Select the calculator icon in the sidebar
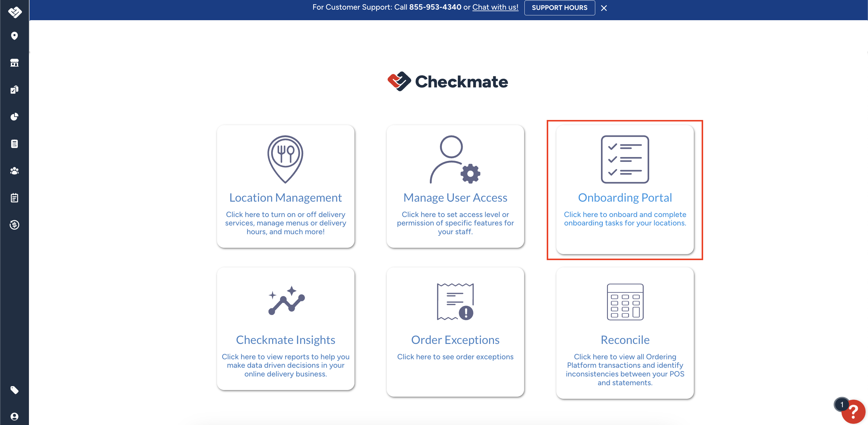This screenshot has height=425, width=868. tap(14, 144)
